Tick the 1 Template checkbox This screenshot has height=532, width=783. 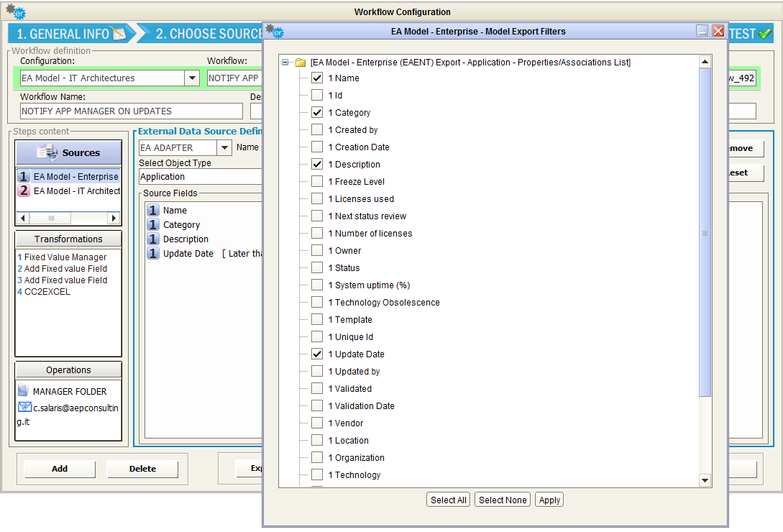[317, 319]
